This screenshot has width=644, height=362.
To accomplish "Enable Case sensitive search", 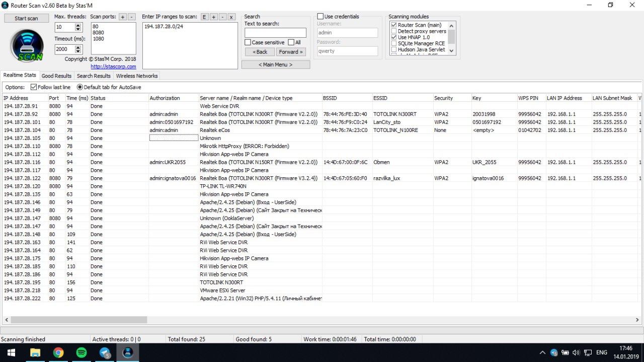I will (x=248, y=42).
